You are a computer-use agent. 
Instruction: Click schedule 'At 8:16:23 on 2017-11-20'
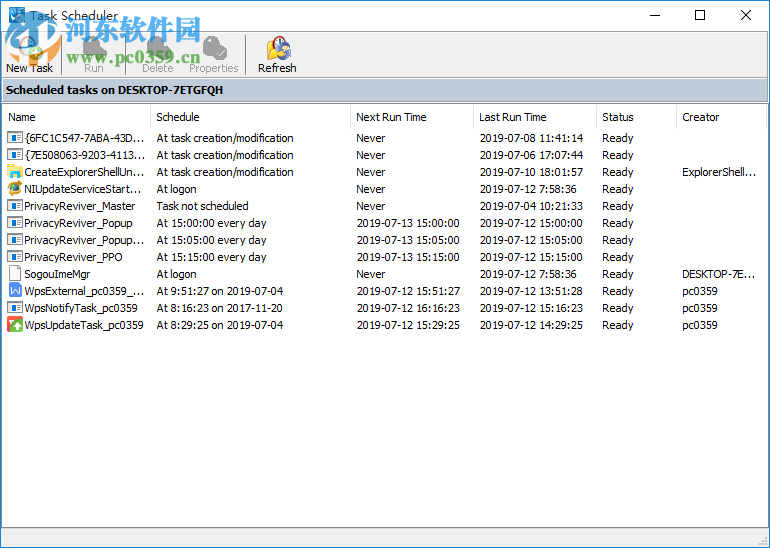tap(220, 308)
